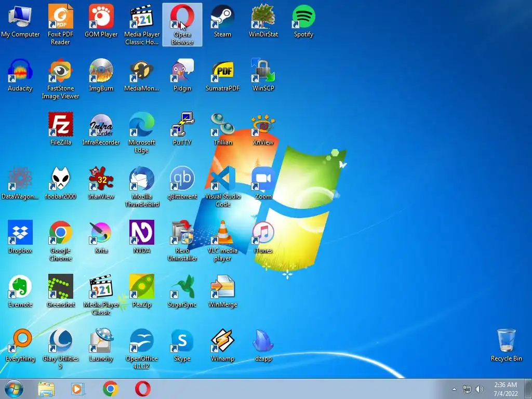The width and height of the screenshot is (532, 399).
Task: Select the Greenshot desktop icon
Action: [x=60, y=291]
